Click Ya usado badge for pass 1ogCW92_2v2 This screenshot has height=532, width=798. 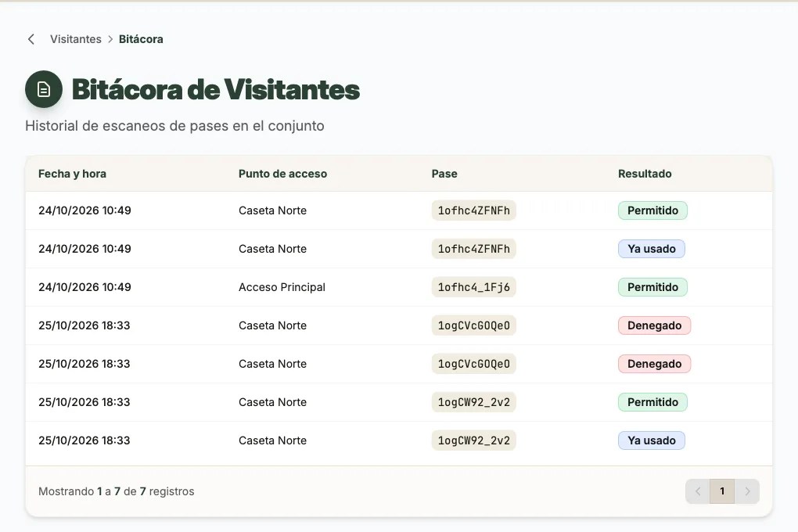tap(652, 440)
